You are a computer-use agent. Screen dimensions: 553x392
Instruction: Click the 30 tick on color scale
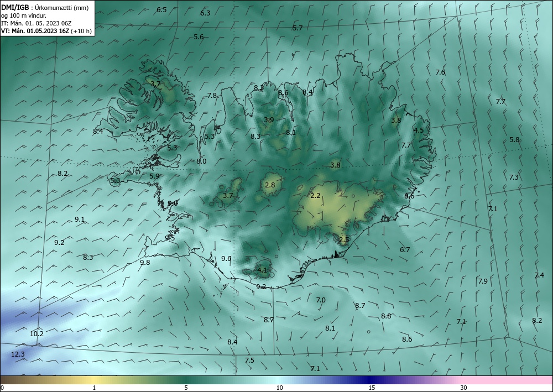pos(464,388)
